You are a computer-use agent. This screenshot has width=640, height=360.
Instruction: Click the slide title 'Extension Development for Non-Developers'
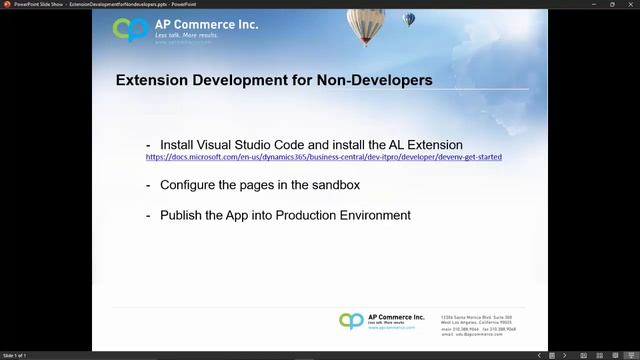pyautogui.click(x=274, y=80)
